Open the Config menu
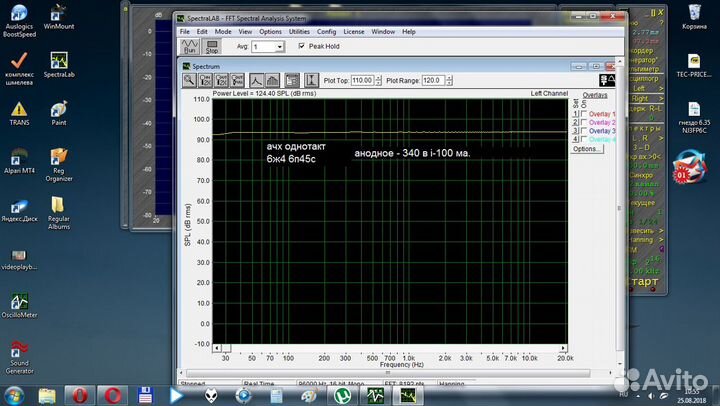 coord(327,31)
